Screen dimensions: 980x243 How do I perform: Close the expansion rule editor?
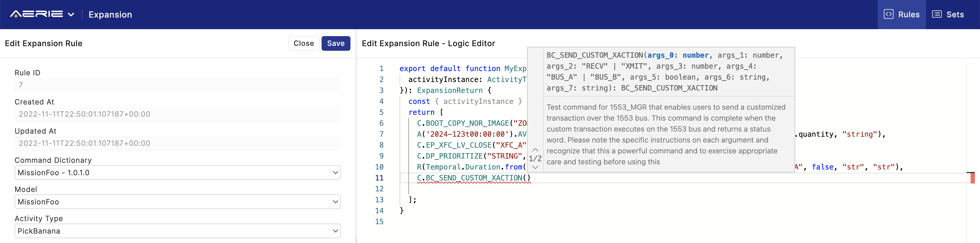point(303,43)
